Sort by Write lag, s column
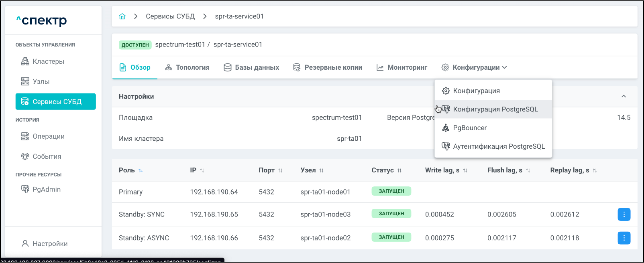The image size is (644, 263). click(465, 170)
